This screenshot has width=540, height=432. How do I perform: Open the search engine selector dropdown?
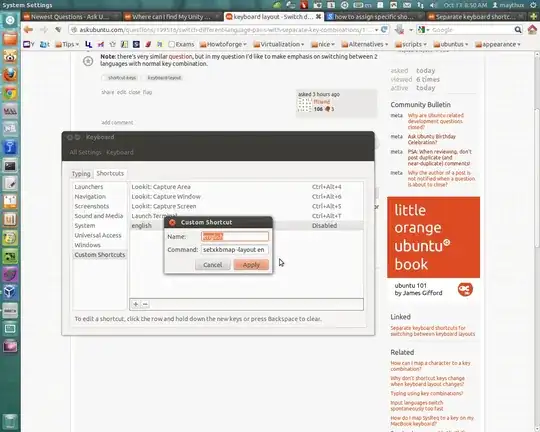tap(424, 30)
